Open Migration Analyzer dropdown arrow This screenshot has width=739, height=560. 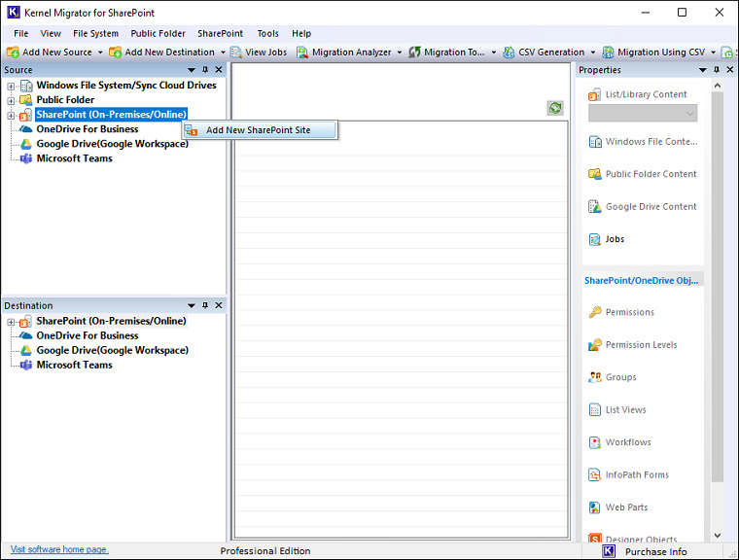(400, 52)
